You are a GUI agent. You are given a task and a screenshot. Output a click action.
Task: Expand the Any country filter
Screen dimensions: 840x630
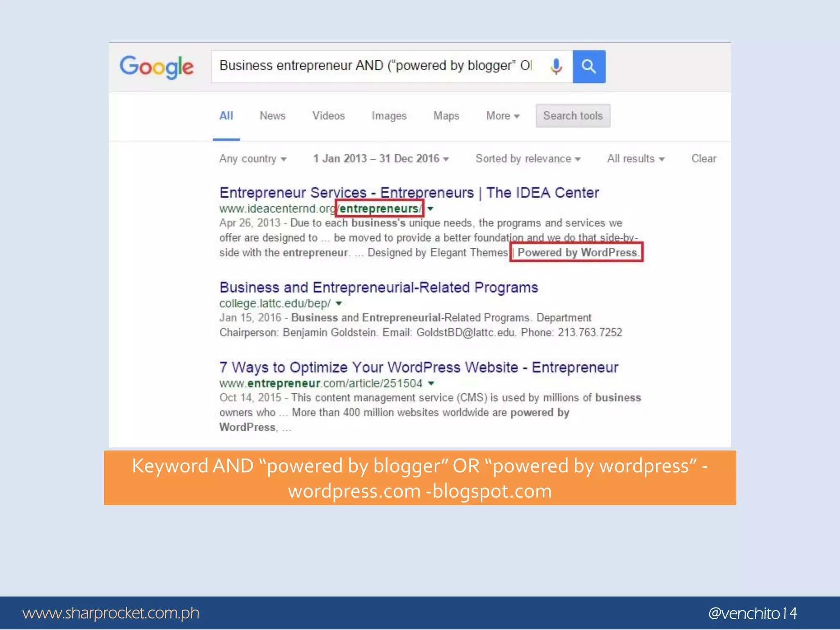(x=253, y=159)
